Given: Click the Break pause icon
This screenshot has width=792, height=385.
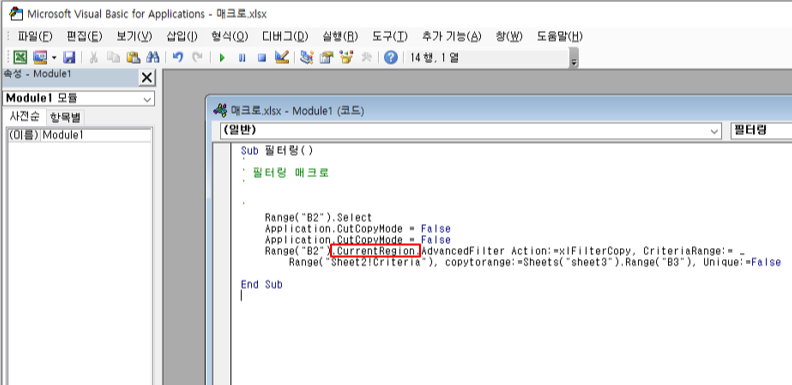Looking at the screenshot, I should (x=242, y=58).
